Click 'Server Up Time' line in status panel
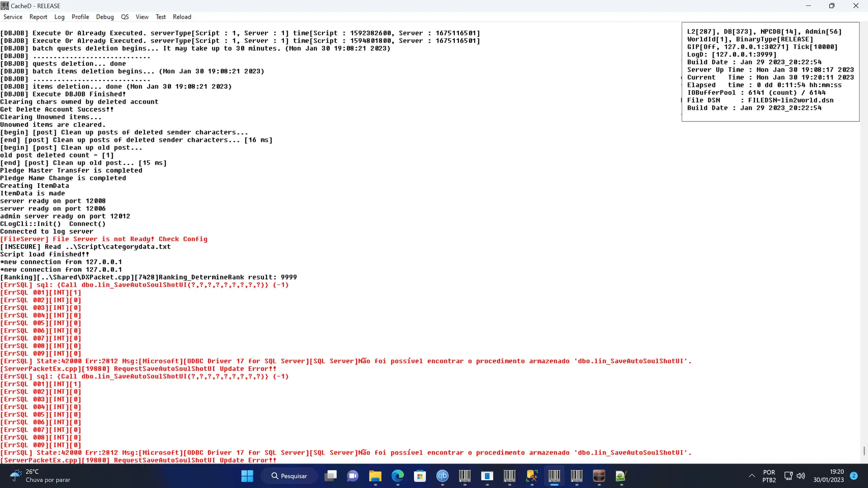The width and height of the screenshot is (868, 488). 770,70
